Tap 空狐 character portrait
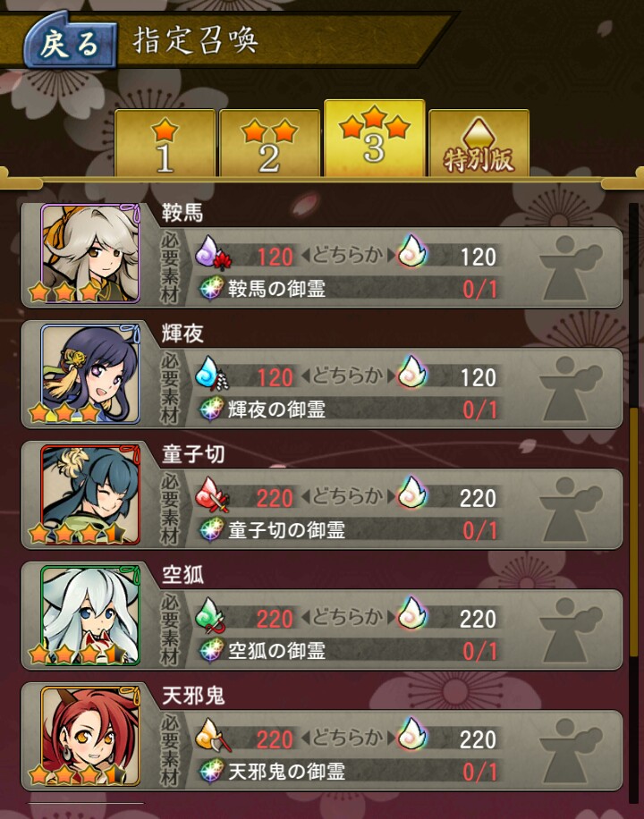Screen dimensions: 644x819 (x=90, y=615)
